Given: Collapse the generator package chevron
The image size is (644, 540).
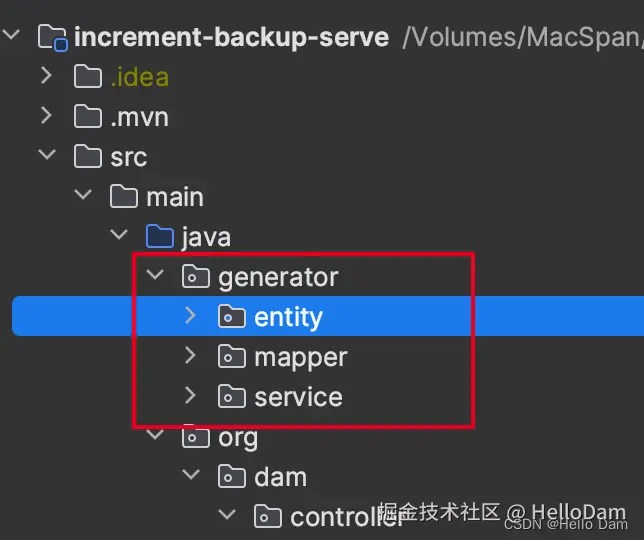Looking at the screenshot, I should click(x=154, y=276).
